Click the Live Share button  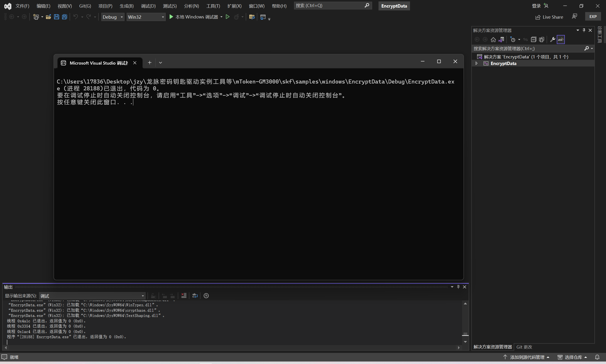549,17
